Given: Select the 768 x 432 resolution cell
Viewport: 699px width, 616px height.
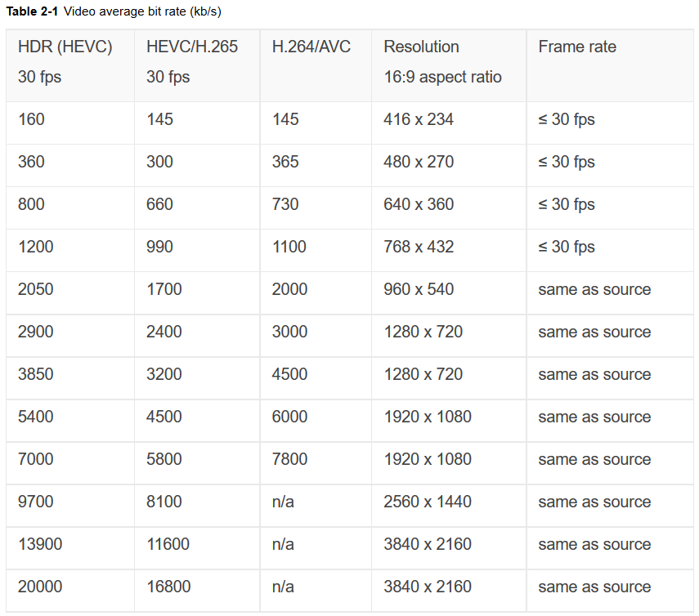Looking at the screenshot, I should coord(418,247).
